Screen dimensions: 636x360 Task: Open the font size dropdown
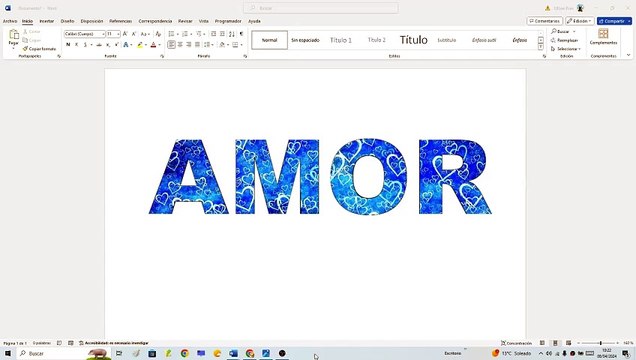click(x=118, y=34)
